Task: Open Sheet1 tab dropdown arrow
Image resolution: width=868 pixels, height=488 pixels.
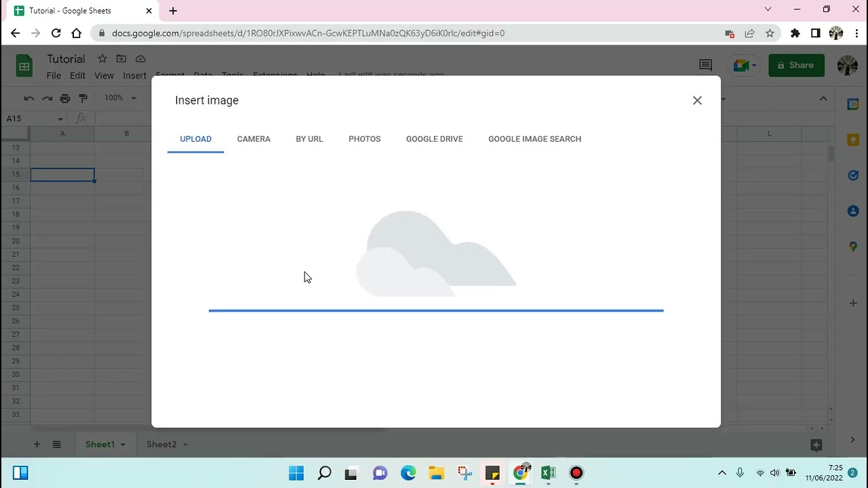Action: tap(123, 445)
